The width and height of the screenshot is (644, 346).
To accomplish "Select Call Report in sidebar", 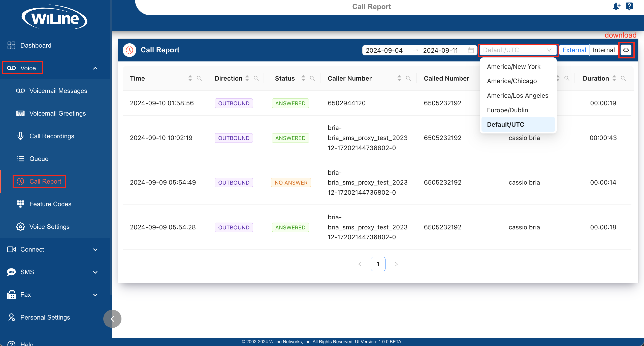I will tap(45, 181).
